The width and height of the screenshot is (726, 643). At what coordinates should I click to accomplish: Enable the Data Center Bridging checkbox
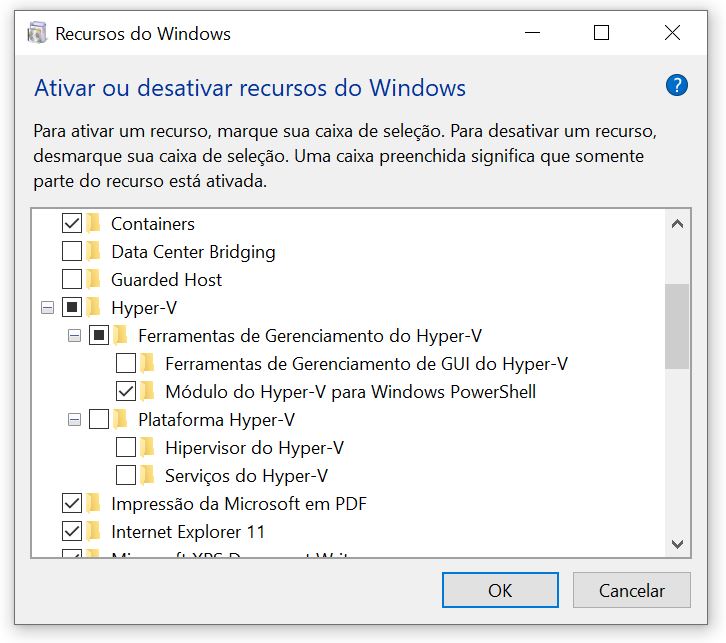[72, 251]
